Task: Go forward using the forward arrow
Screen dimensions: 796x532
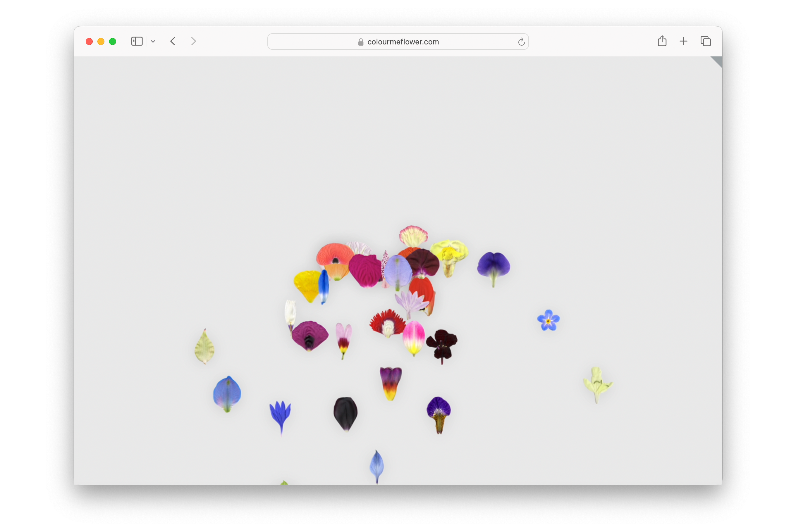Action: [x=193, y=42]
